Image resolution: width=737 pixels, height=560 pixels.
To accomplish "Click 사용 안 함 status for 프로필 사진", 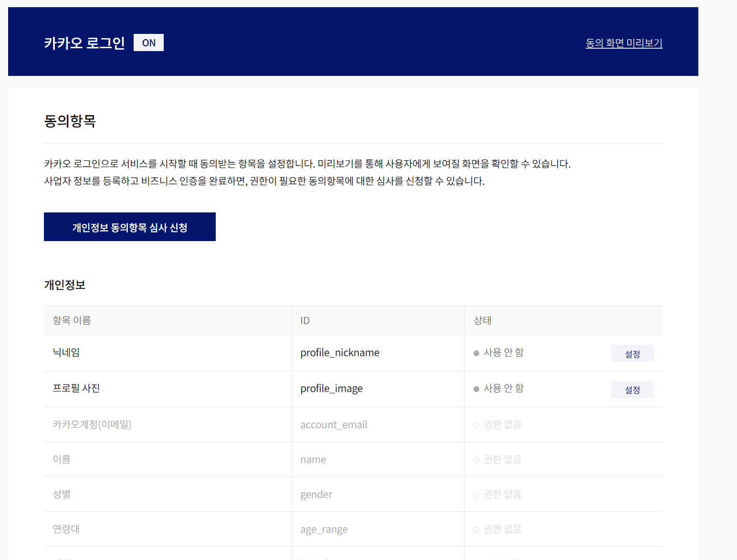I will tap(499, 388).
